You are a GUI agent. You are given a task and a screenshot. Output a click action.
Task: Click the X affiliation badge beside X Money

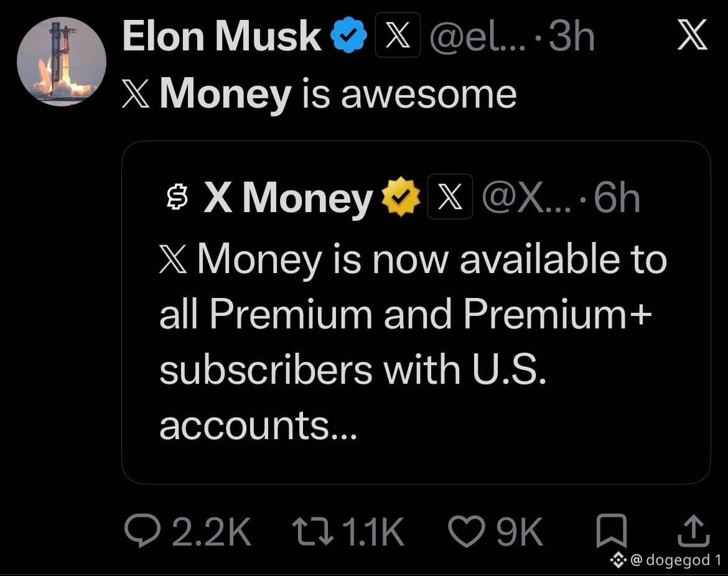click(x=450, y=197)
